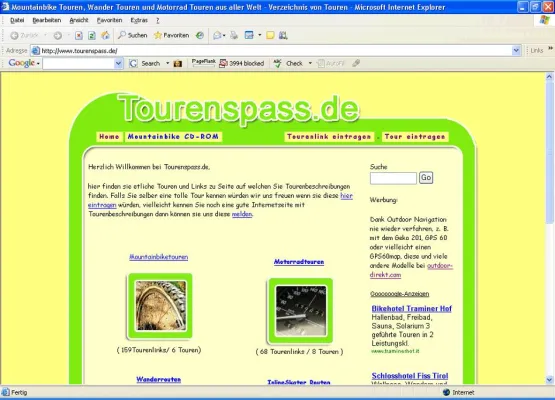This screenshot has height=400, width=555.
Task: Open the Bearbeiten menu
Action: pyautogui.click(x=47, y=20)
